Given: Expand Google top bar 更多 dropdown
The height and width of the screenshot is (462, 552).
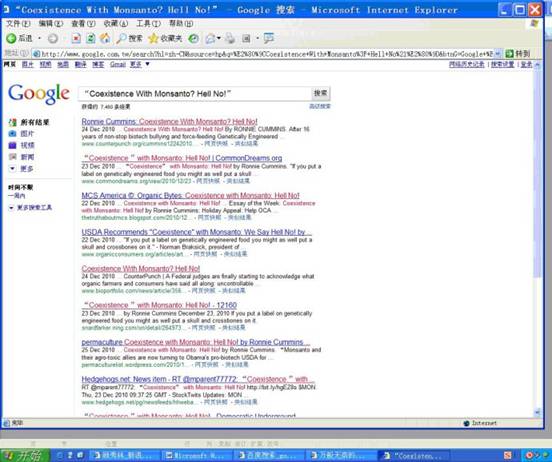Looking at the screenshot, I should coord(147,64).
